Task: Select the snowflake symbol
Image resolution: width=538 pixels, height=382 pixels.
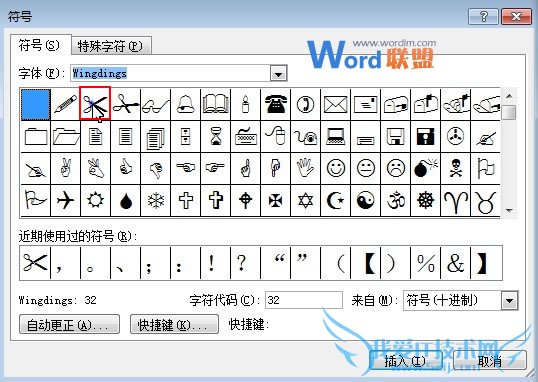Action: tap(155, 200)
